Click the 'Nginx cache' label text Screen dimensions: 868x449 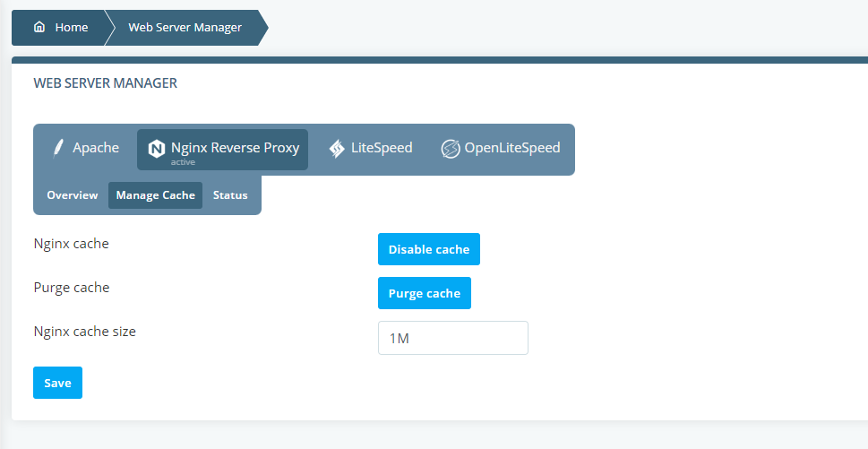click(72, 244)
